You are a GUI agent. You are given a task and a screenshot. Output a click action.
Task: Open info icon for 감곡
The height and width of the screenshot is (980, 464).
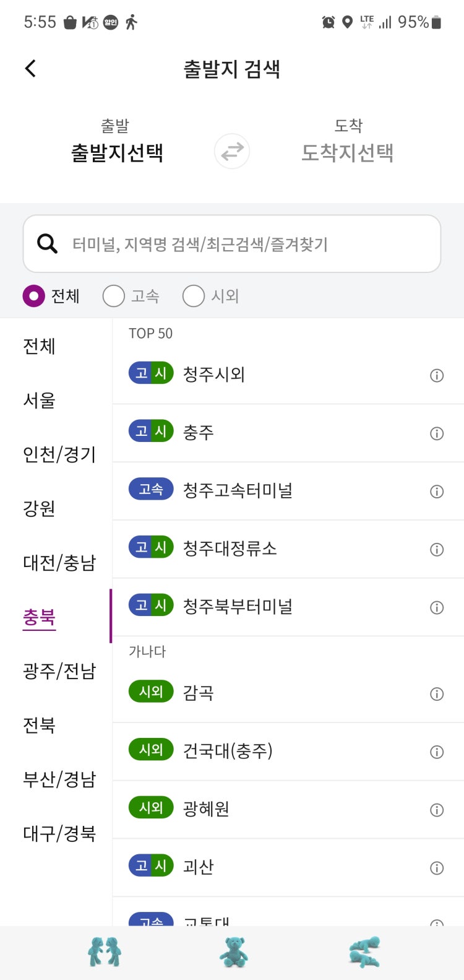(x=437, y=694)
